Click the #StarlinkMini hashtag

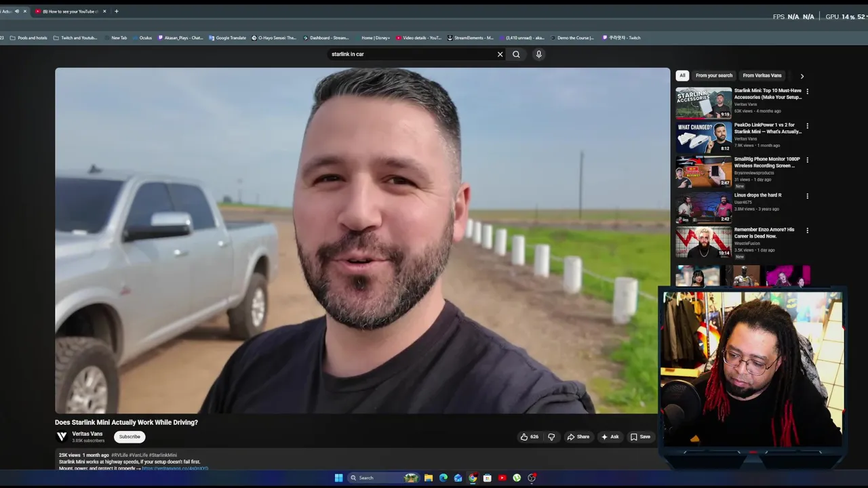[x=163, y=455]
